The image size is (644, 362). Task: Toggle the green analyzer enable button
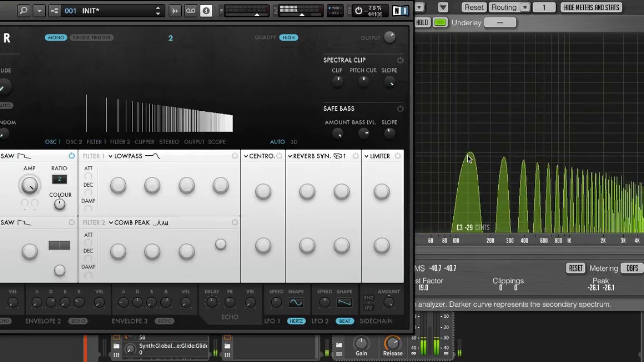(440, 23)
